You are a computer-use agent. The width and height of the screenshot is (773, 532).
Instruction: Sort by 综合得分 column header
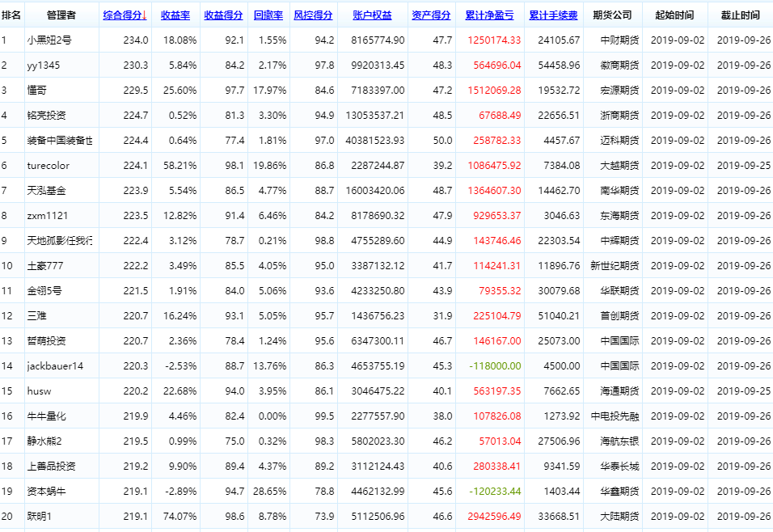point(125,15)
